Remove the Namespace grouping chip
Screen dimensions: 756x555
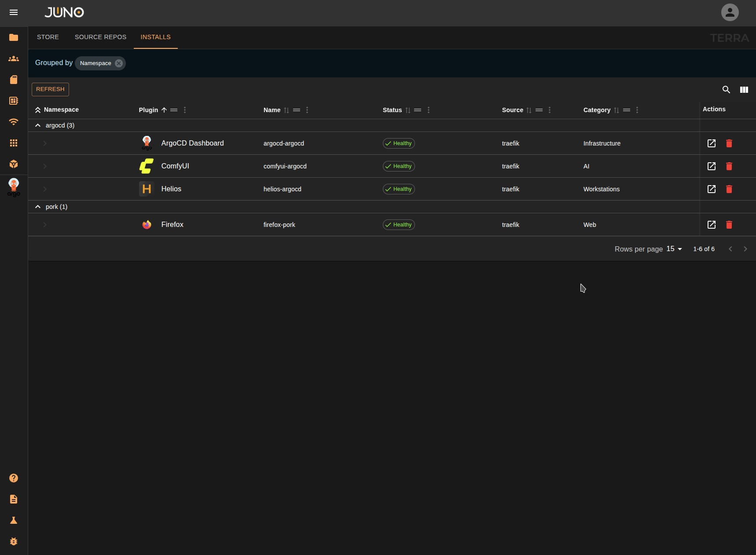pos(119,63)
